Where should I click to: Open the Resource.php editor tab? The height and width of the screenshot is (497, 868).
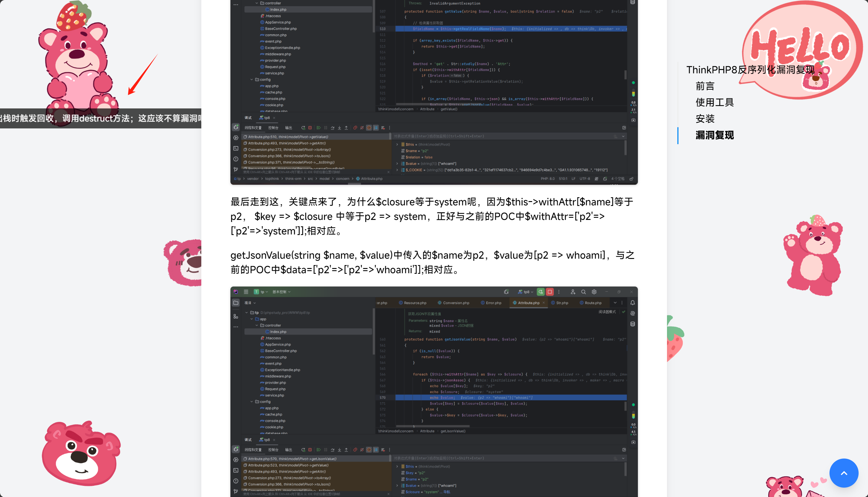click(x=415, y=303)
